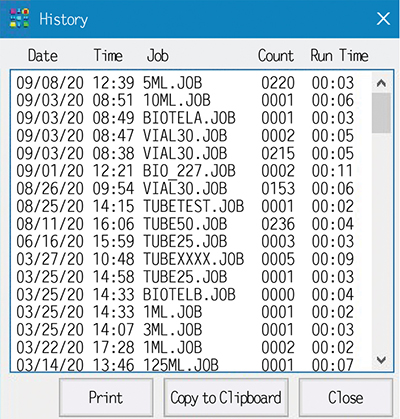This screenshot has height=419, width=400.
Task: Click the scroll up arrow of history list
Action: point(381,83)
